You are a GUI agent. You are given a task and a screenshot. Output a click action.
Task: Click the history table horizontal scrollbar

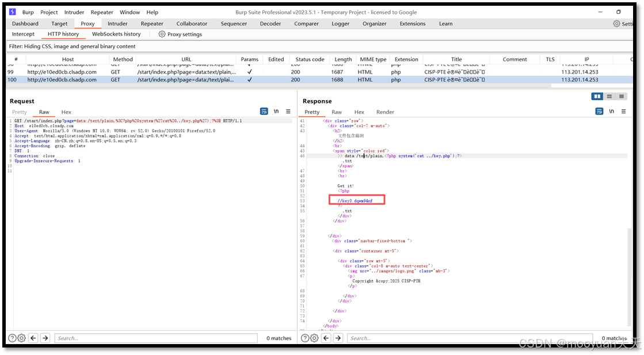[x=279, y=86]
